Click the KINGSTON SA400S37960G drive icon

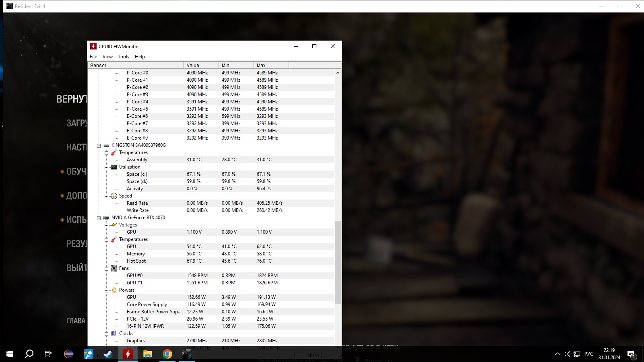coord(106,145)
